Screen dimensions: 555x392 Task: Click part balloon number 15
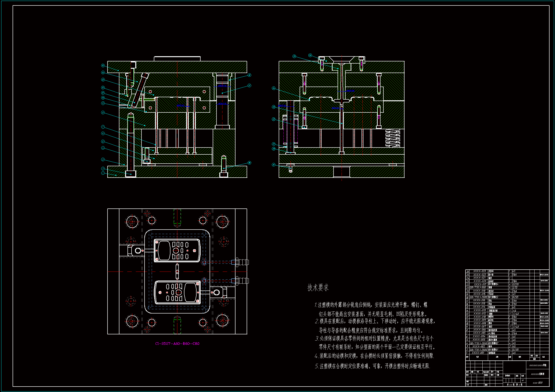(103, 65)
